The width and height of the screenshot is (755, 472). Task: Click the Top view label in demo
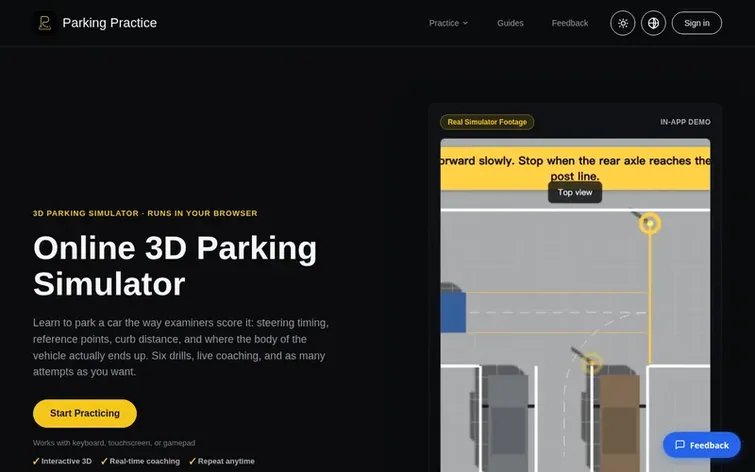point(575,192)
